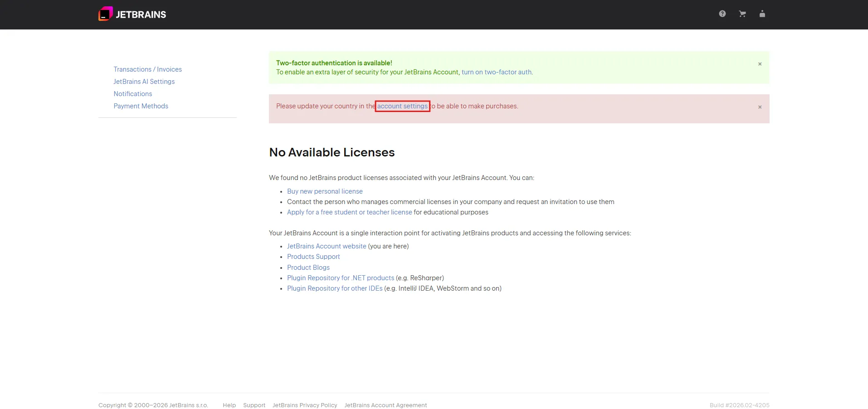Open Plugin Repository for other IDEs
This screenshot has width=868, height=409.
tap(335, 288)
